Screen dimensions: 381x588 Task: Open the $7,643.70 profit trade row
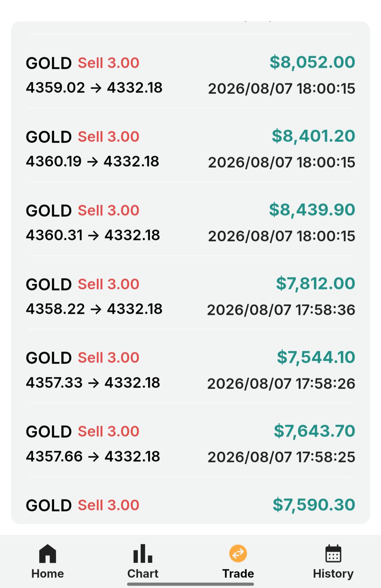[x=190, y=444]
